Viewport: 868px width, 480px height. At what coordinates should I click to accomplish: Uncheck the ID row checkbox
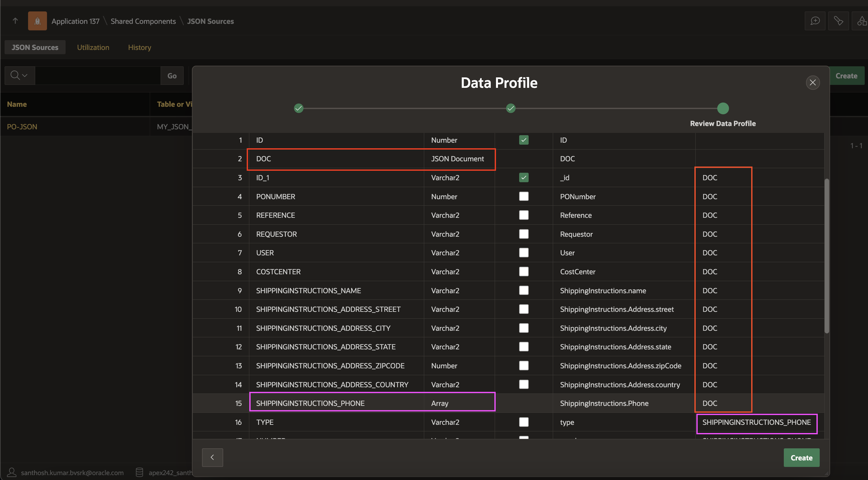524,140
